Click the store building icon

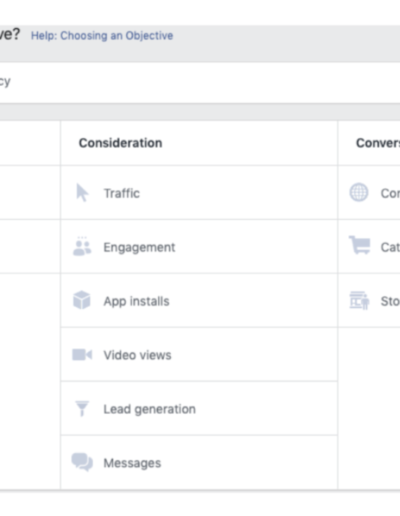pyautogui.click(x=359, y=300)
